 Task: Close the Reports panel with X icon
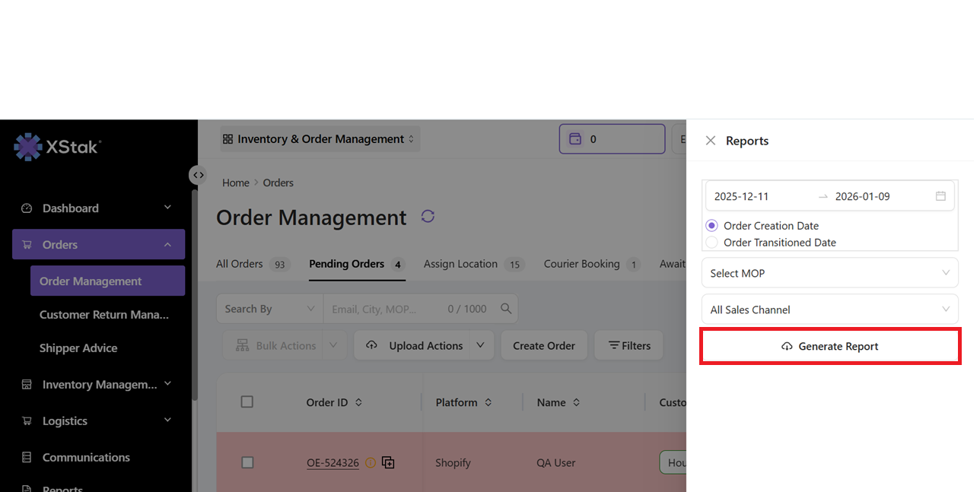pyautogui.click(x=711, y=141)
